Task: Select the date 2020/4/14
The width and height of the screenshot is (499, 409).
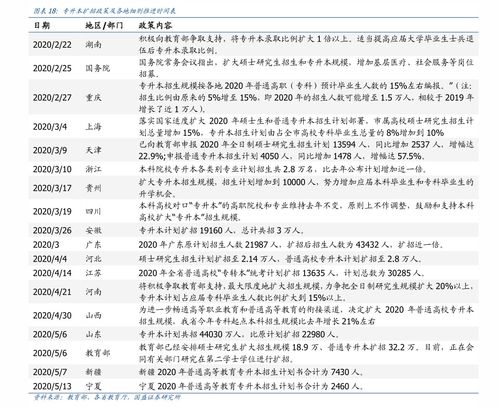Action: tap(52, 273)
